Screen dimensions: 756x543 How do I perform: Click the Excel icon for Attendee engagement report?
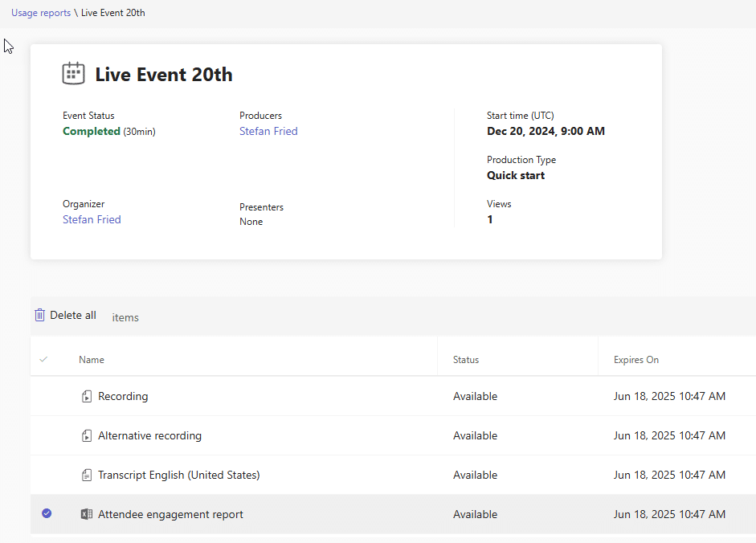87,515
